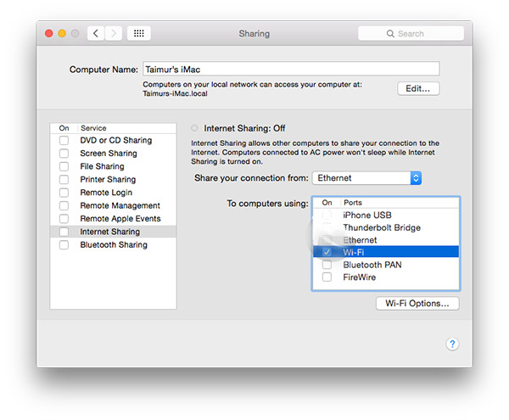
Task: Enable the Screen Sharing checkbox
Action: (64, 154)
